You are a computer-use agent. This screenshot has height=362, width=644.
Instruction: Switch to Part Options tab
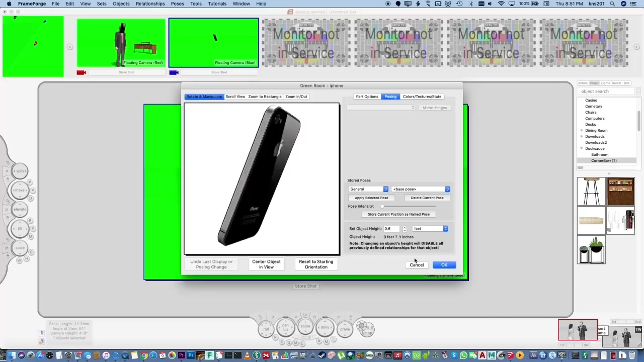tap(367, 97)
